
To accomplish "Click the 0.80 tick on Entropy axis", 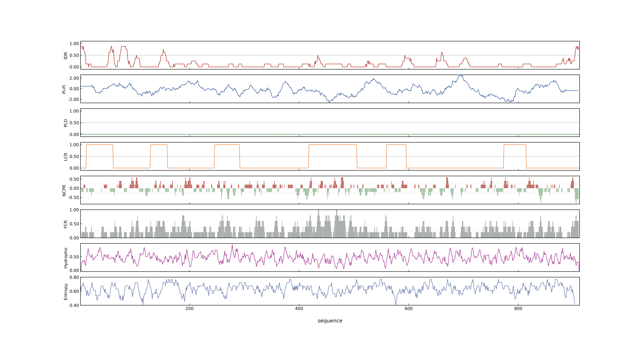I will pos(74,277).
